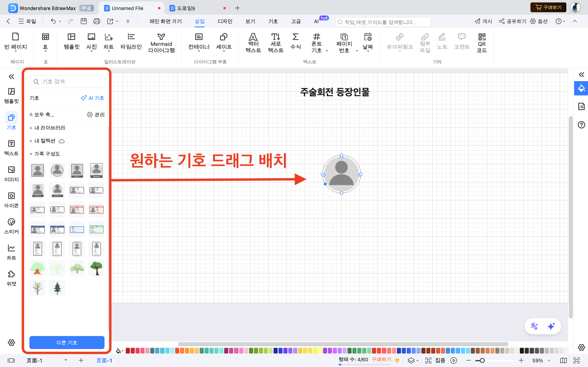Toggle the right side panel open
588x367 pixels.
[x=581, y=74]
